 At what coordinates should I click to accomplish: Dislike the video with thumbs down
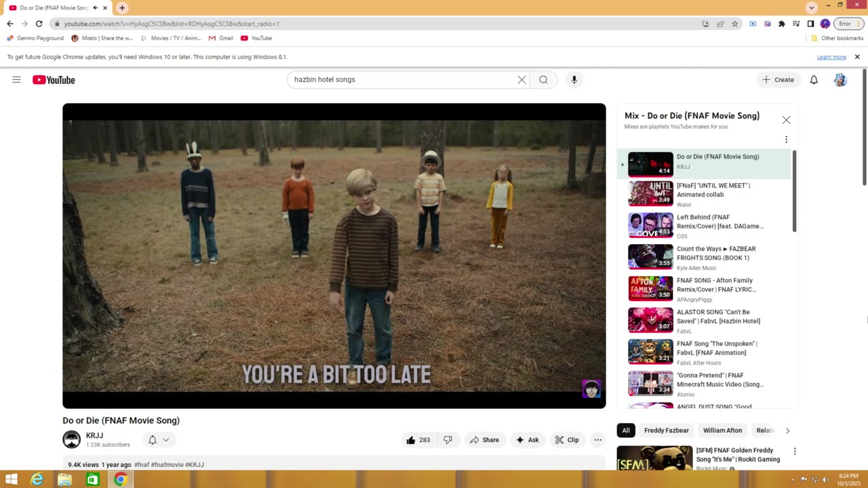click(x=448, y=440)
